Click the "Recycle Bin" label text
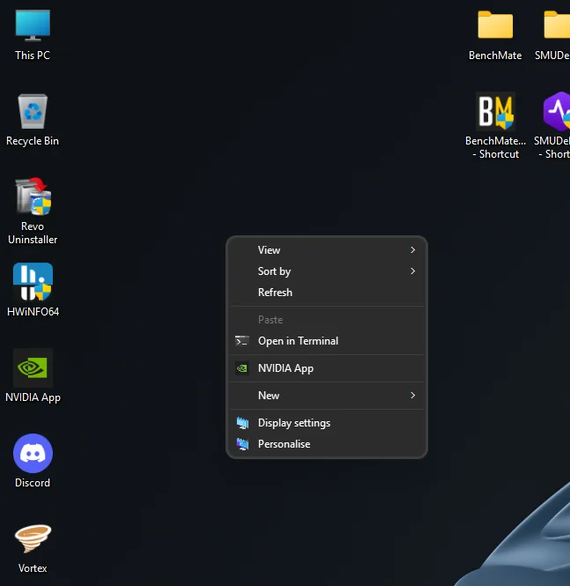This screenshot has width=570, height=586. [x=33, y=141]
